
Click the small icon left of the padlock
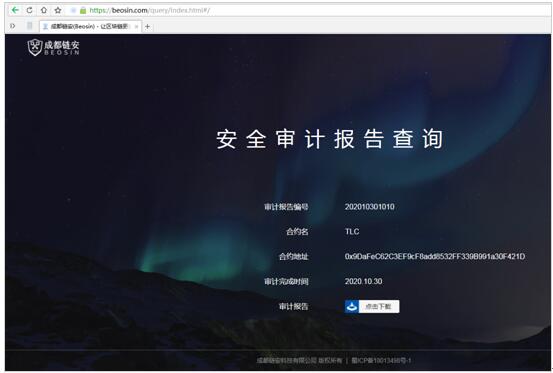coord(73,10)
